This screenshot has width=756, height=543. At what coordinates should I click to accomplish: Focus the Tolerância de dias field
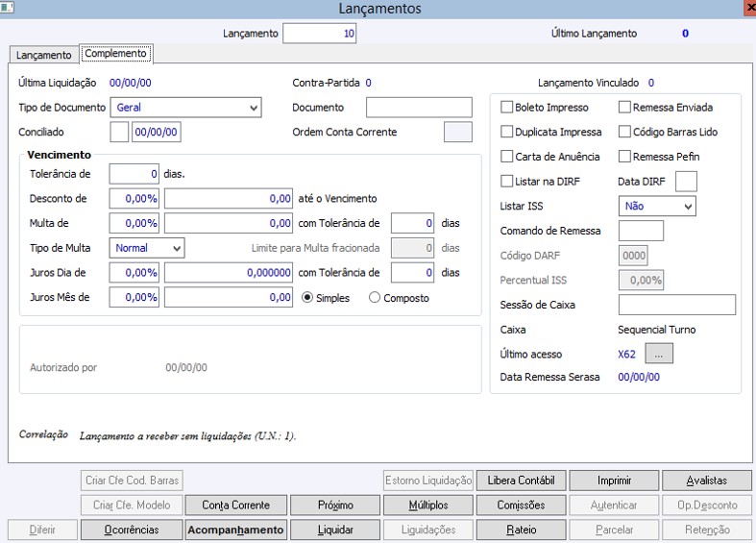click(x=134, y=174)
